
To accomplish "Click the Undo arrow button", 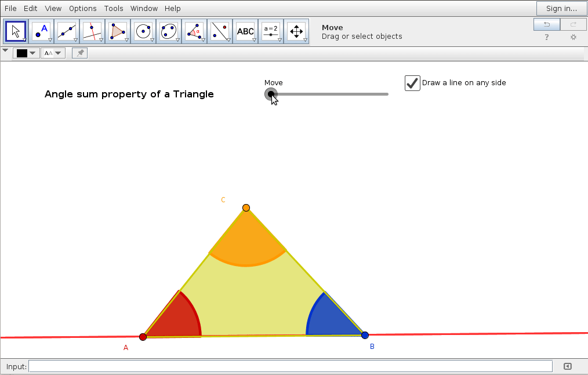I will pyautogui.click(x=547, y=24).
